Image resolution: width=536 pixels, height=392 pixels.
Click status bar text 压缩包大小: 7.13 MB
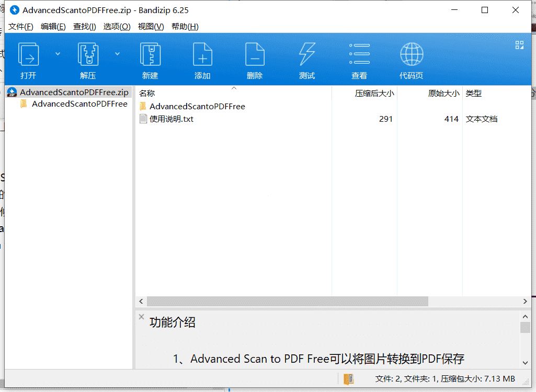click(x=477, y=379)
